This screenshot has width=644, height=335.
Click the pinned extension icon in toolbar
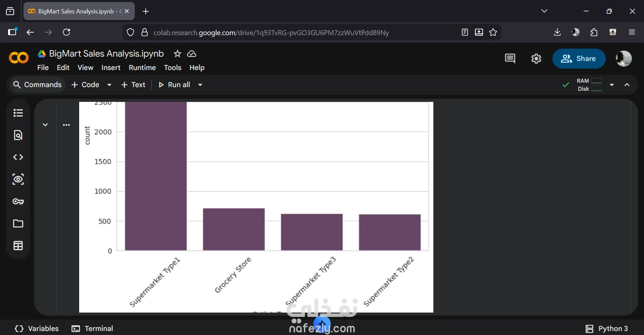point(613,32)
